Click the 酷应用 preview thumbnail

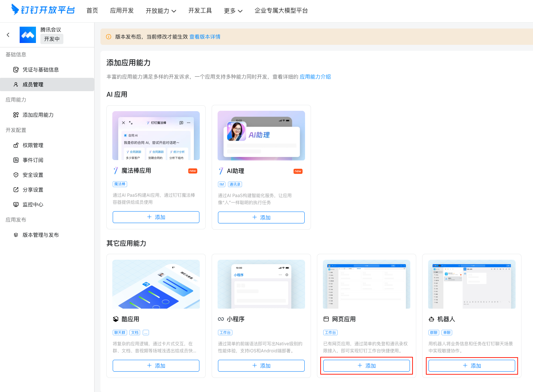[x=156, y=284]
